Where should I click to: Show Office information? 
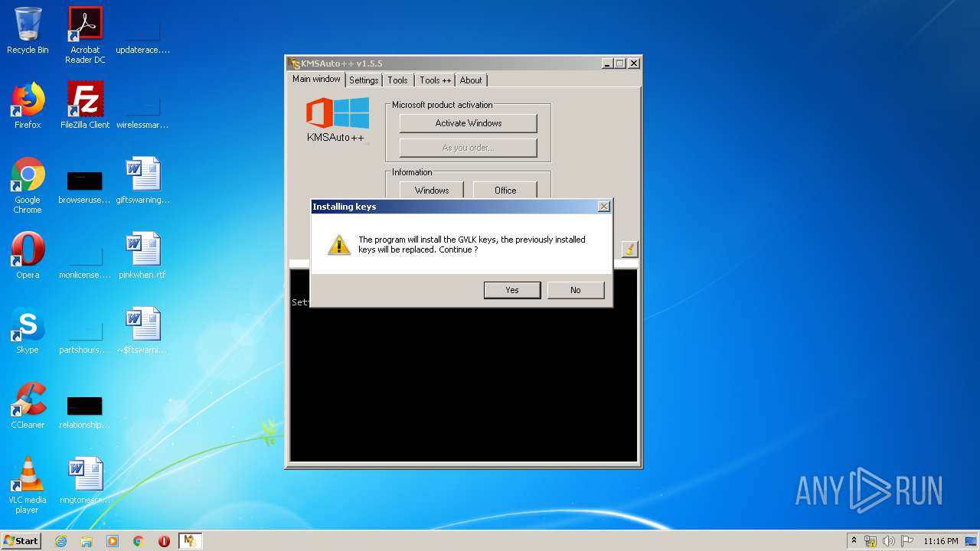(505, 190)
